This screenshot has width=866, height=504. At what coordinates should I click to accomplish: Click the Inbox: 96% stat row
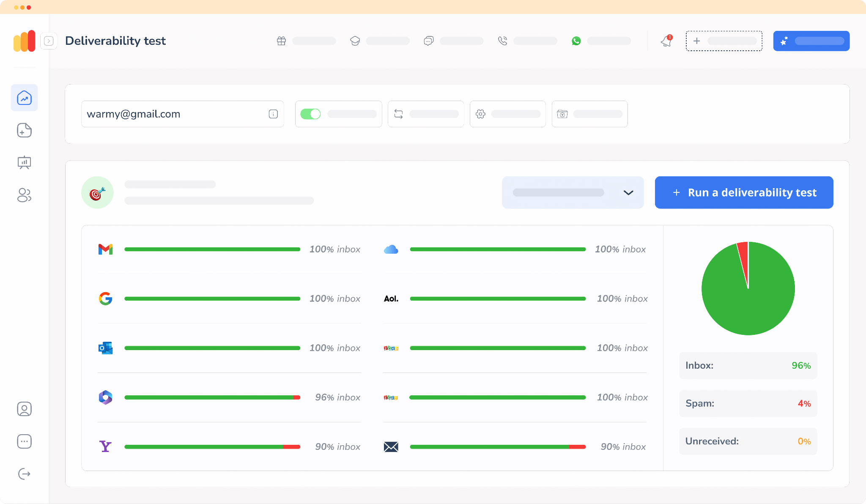click(748, 366)
